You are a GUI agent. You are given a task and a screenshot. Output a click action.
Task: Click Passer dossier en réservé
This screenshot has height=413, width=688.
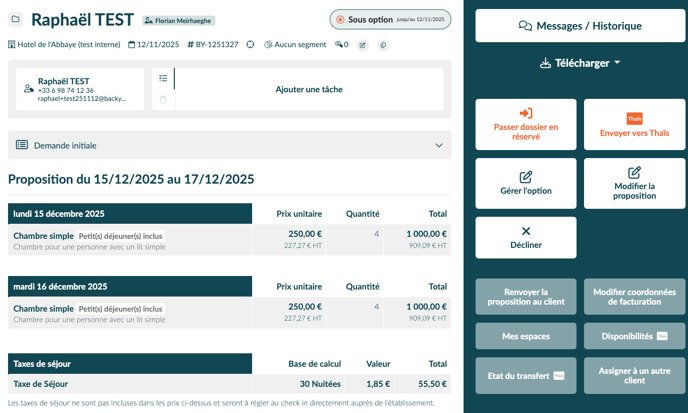[526, 125]
